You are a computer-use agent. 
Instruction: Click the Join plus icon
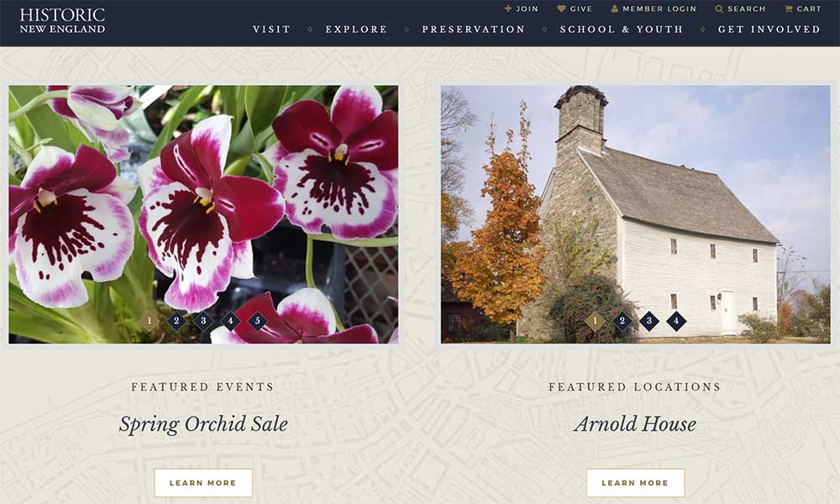pyautogui.click(x=508, y=8)
